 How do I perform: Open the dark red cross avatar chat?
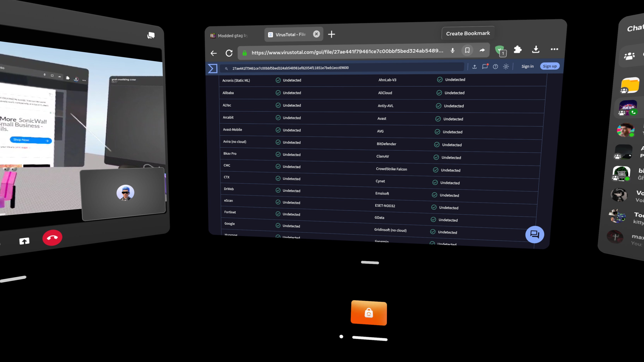click(615, 236)
